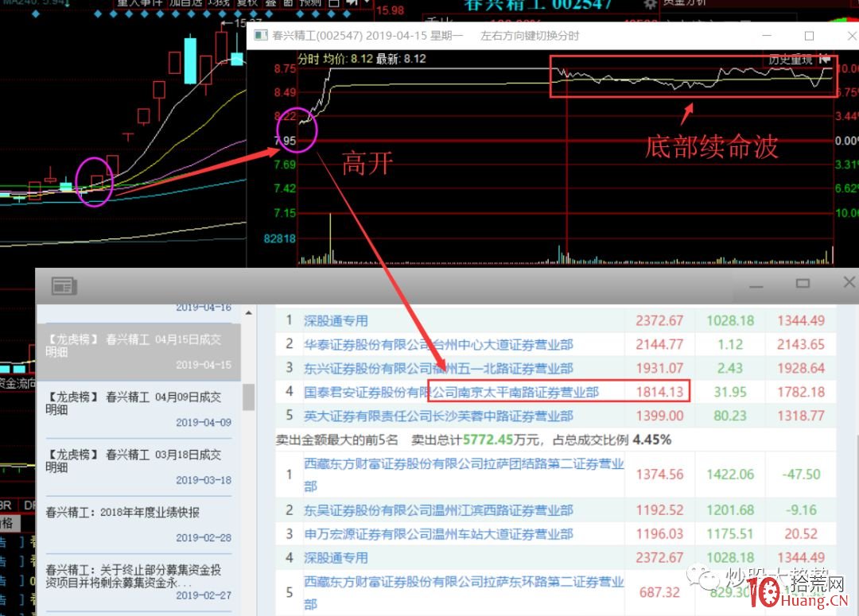
Task: Click the 卖出总计5772.45万元 summary text
Action: [475, 440]
